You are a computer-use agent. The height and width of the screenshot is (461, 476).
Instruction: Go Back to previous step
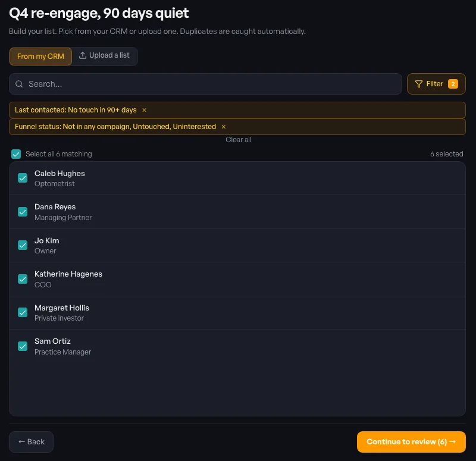click(32, 442)
